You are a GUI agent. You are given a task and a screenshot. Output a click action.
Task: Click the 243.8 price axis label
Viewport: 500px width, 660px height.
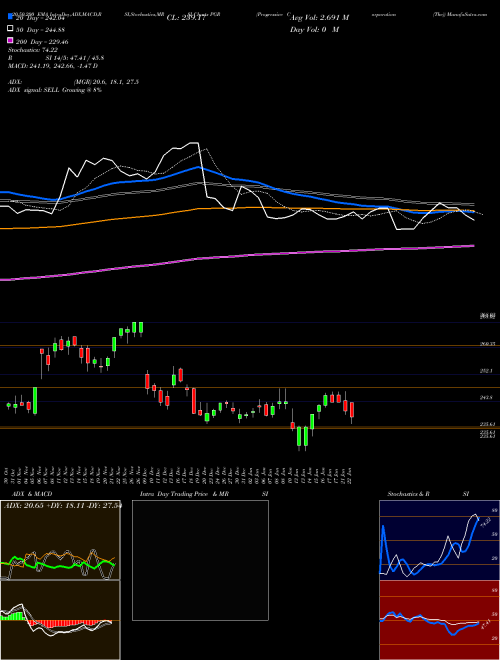pos(486,397)
